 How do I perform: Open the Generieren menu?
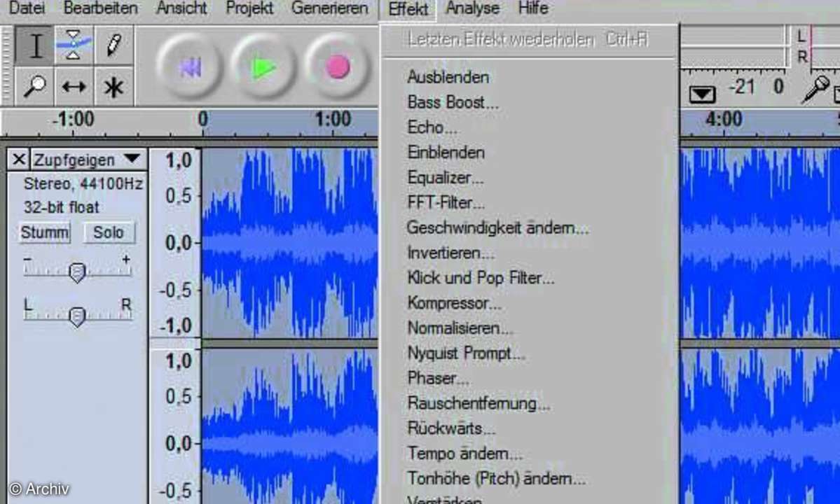point(329,8)
